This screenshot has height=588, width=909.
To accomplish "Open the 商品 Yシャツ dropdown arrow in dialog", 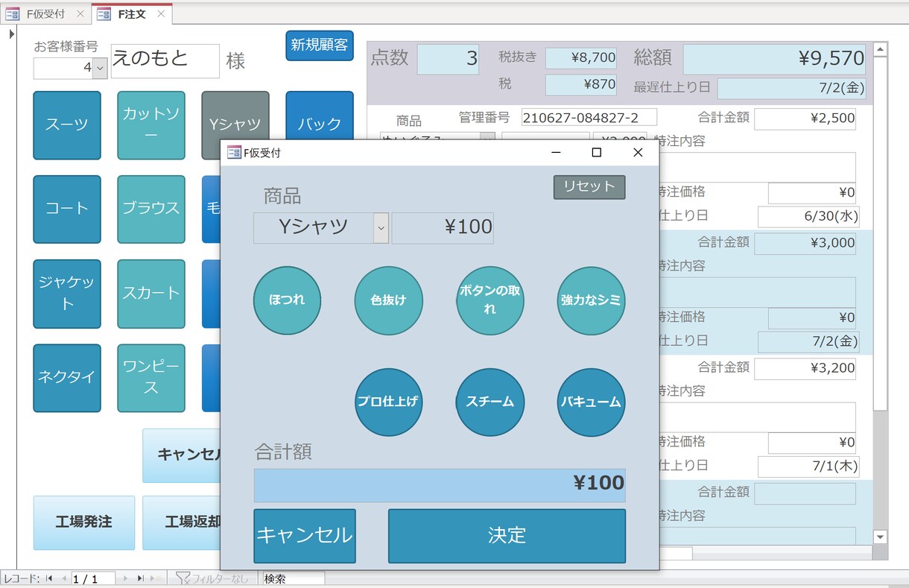I will [x=381, y=228].
